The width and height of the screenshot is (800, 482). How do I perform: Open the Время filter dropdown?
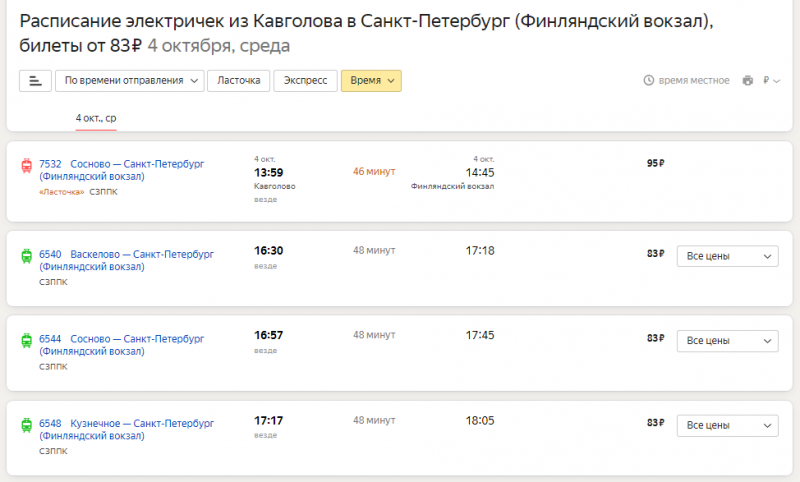point(371,81)
